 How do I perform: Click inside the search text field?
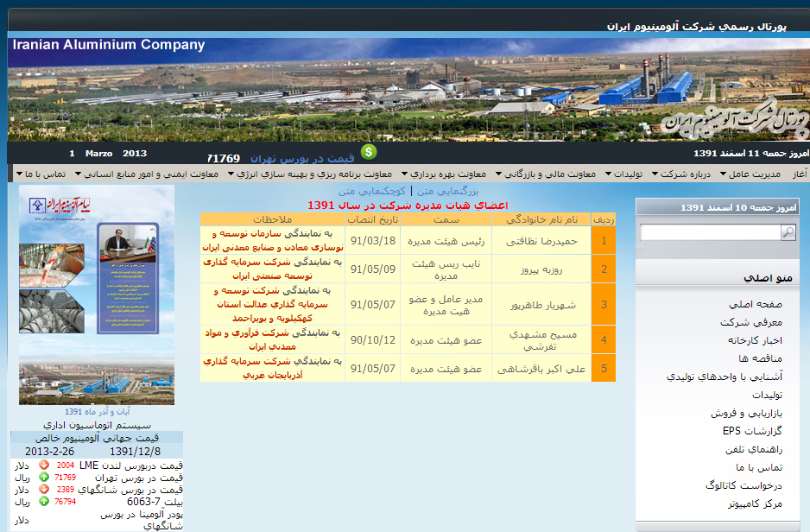coord(711,232)
